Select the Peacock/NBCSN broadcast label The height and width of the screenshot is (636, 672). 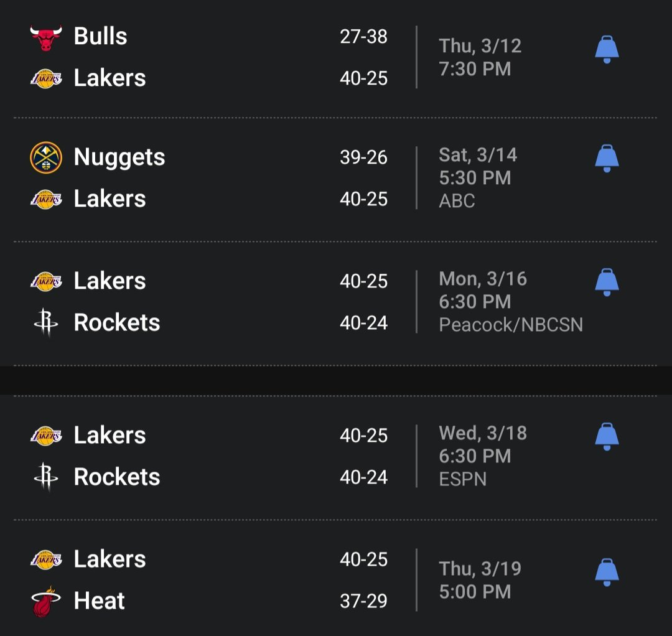pyautogui.click(x=511, y=324)
